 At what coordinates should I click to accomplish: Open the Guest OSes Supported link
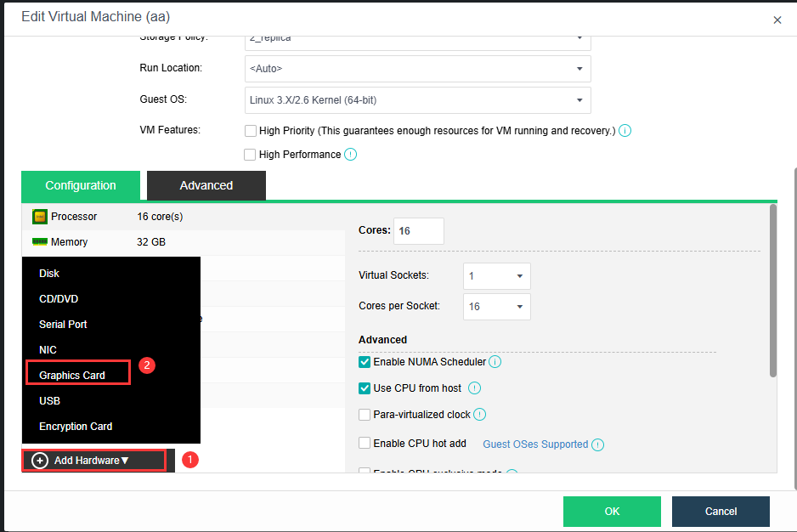[x=535, y=444]
